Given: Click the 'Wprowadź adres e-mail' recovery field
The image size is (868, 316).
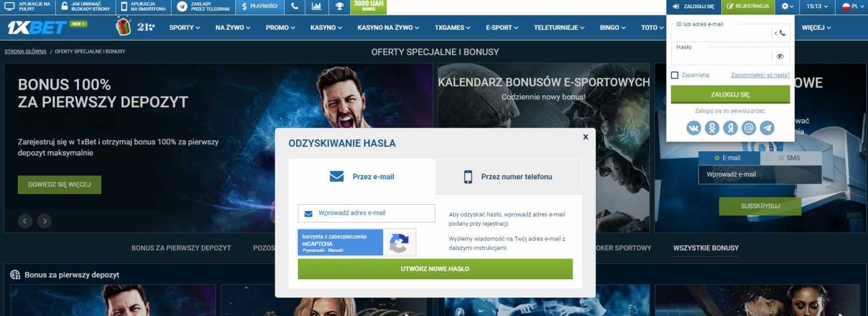Looking at the screenshot, I should 367,213.
